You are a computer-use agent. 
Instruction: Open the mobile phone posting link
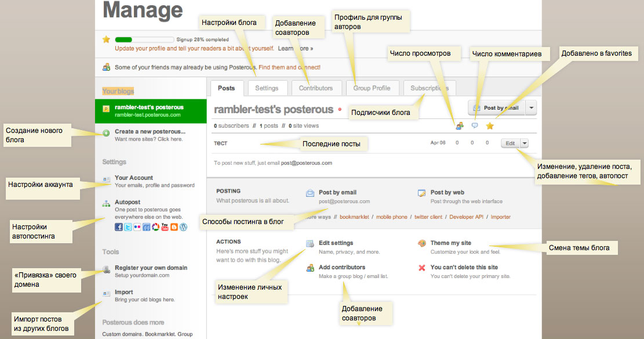tap(391, 217)
